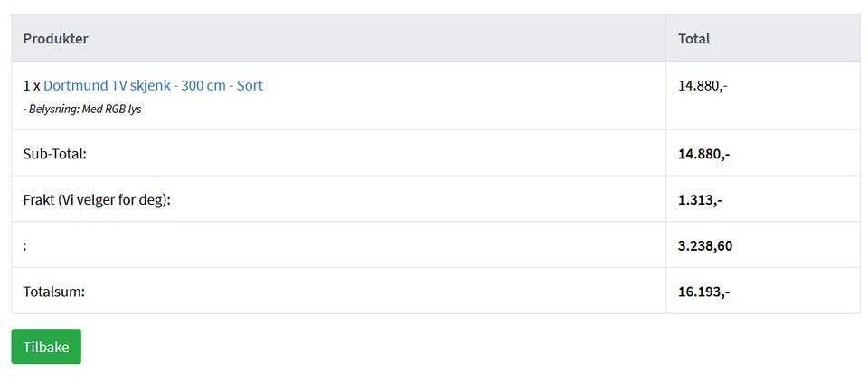The image size is (868, 392).
Task: Open the Dortmund TV skjenk product link
Action: [x=153, y=85]
